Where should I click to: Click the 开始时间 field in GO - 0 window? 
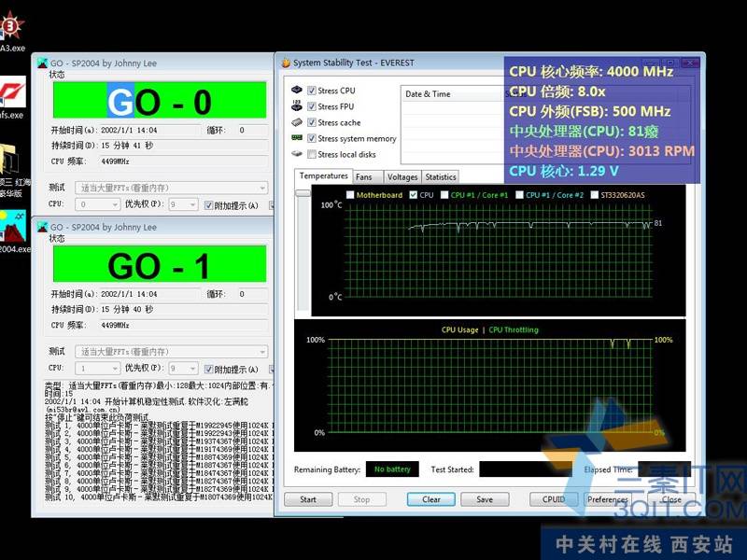coord(150,130)
